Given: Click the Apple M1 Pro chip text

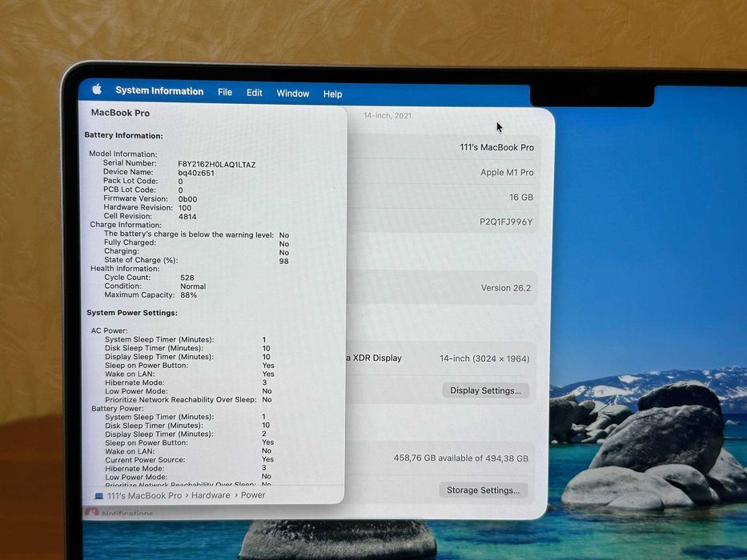Looking at the screenshot, I should 507,172.
